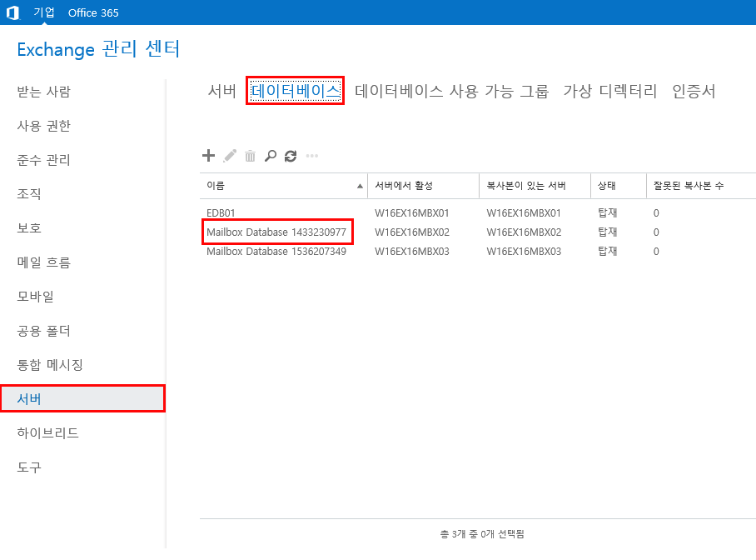Click W16EX16MBX01 in the 서버에서 활성 column
This screenshot has height=560, width=756.
coord(412,212)
